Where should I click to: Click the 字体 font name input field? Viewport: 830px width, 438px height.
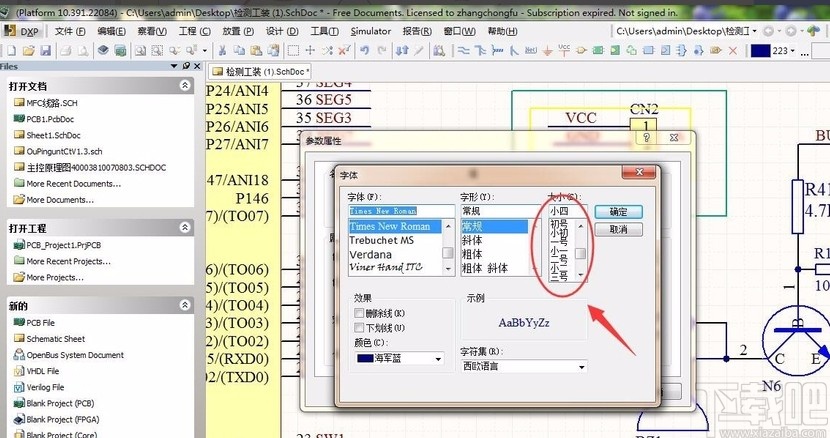pos(401,211)
